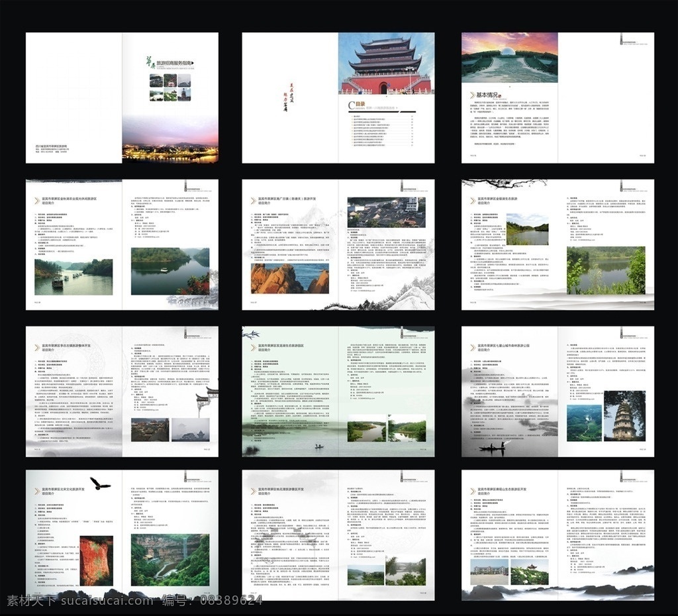The width and height of the screenshot is (678, 616).
Task: Select the red multi-tiered tower photo
Action: click(x=386, y=64)
